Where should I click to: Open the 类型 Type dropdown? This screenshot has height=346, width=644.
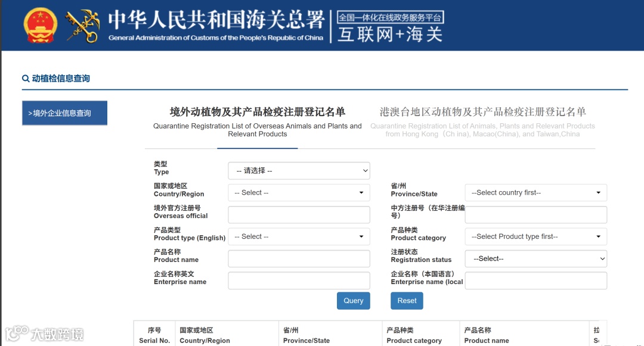[299, 170]
